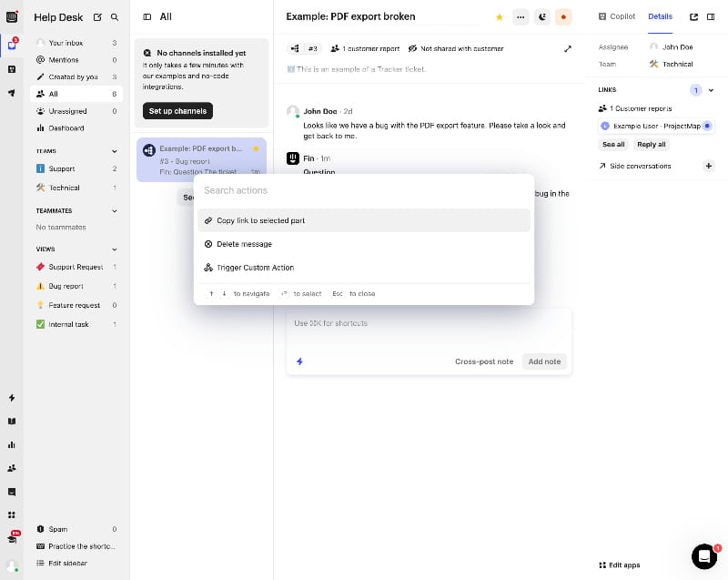728x580 pixels.
Task: Toggle the star on the conversation list card
Action: point(256,148)
